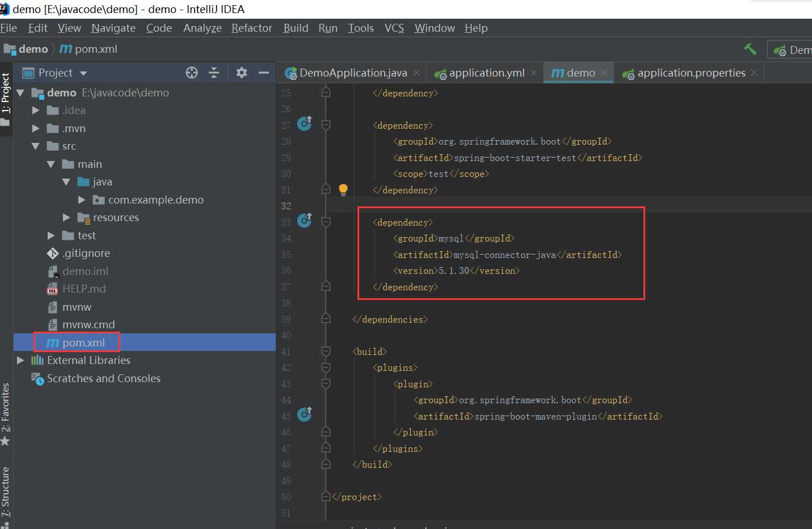Click the mysql-connector-java artifactId line
The image size is (812, 529).
click(x=507, y=255)
